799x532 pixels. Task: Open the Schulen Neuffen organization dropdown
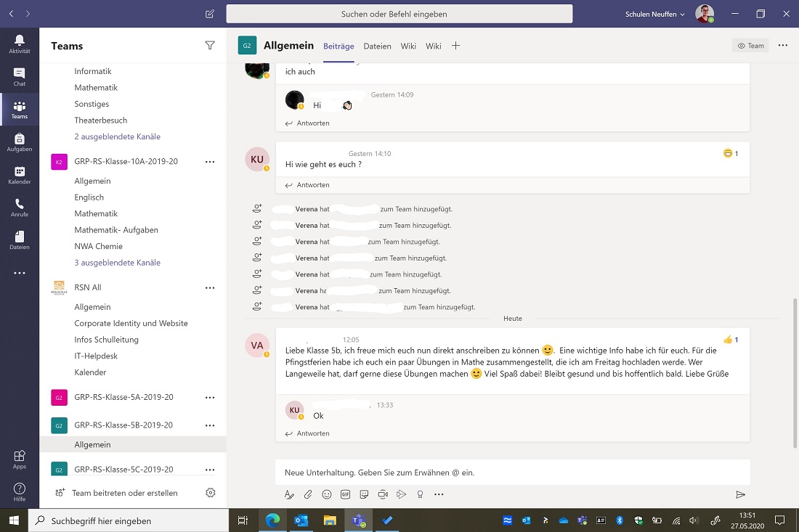653,13
